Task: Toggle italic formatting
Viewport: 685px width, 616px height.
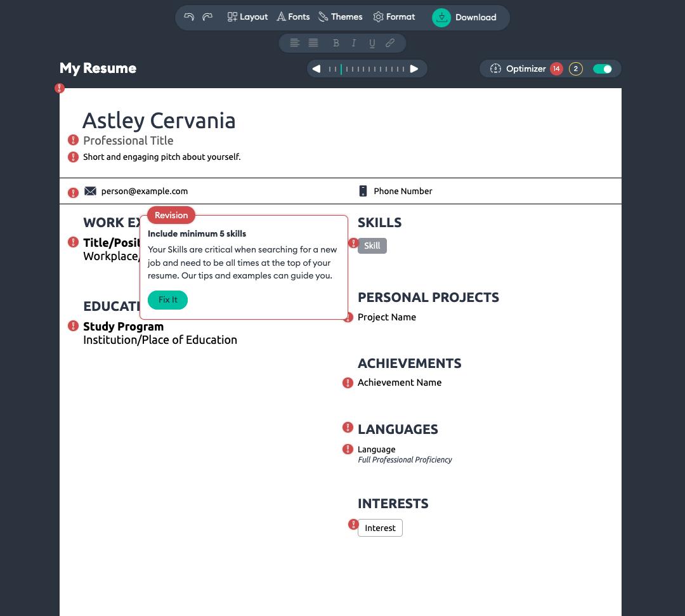Action: [354, 43]
